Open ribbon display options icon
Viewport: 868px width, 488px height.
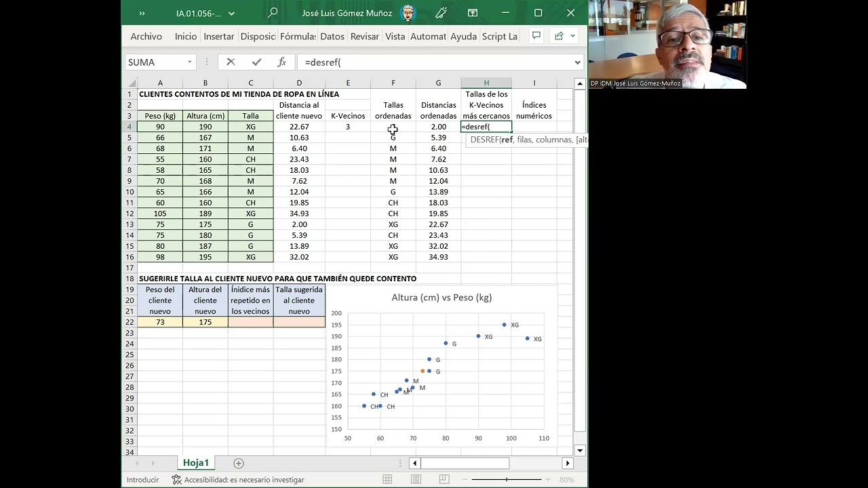473,13
